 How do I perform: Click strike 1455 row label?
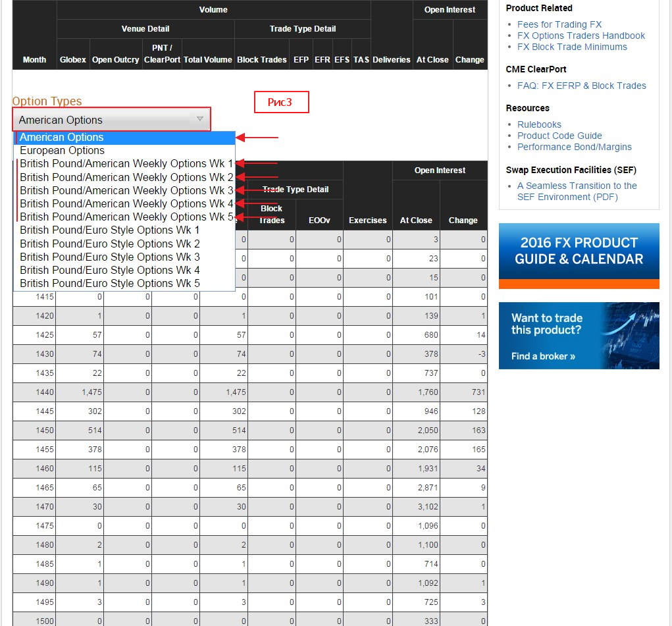[45, 450]
